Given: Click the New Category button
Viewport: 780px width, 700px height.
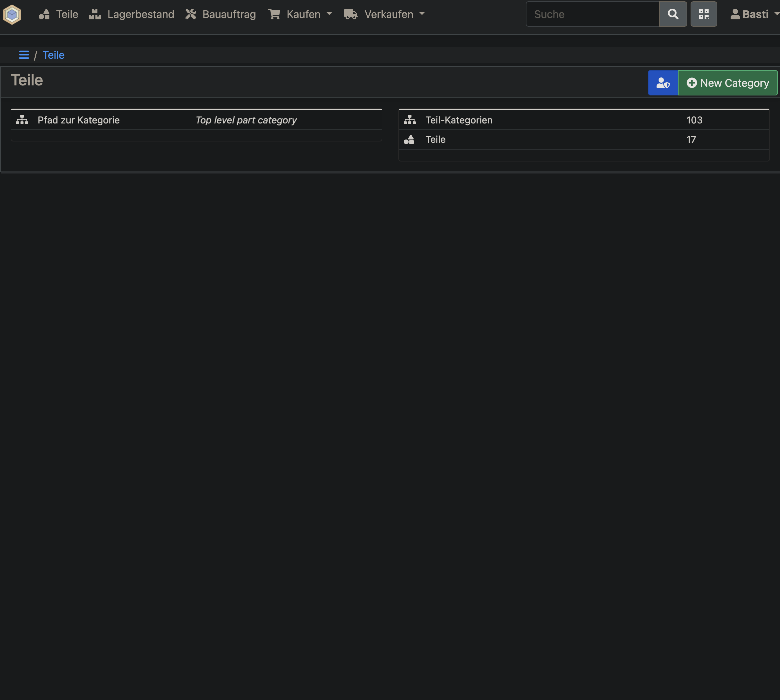Looking at the screenshot, I should click(x=728, y=83).
